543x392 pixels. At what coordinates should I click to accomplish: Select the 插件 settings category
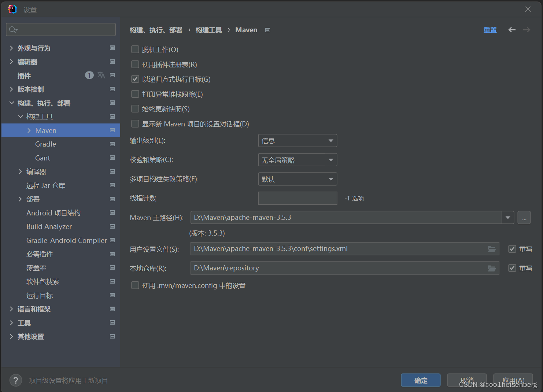coord(24,76)
